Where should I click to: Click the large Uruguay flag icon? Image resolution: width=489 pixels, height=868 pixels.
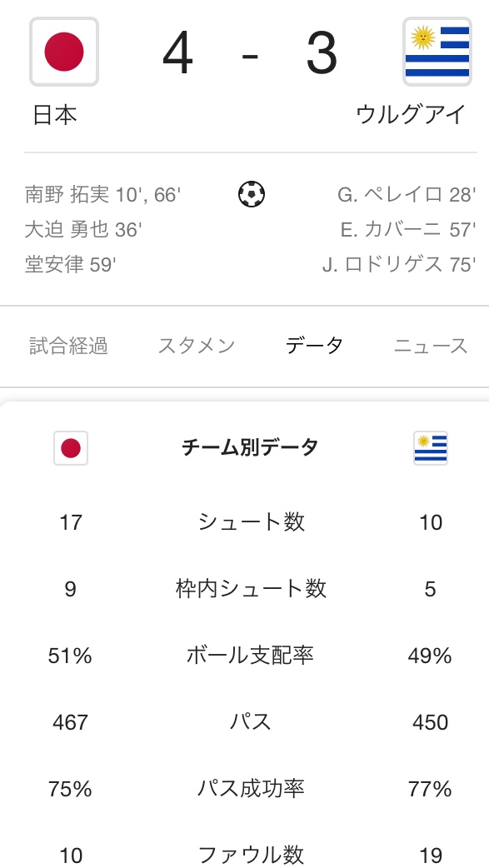click(437, 52)
